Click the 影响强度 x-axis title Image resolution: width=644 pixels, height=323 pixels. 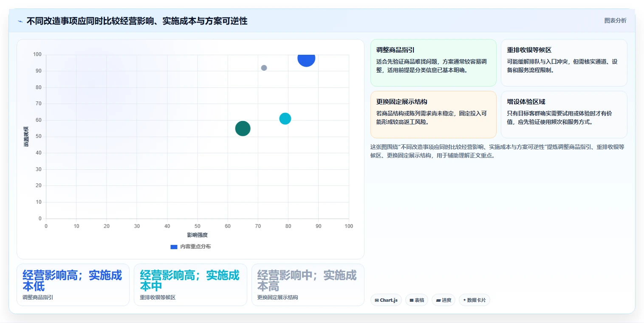pyautogui.click(x=197, y=235)
